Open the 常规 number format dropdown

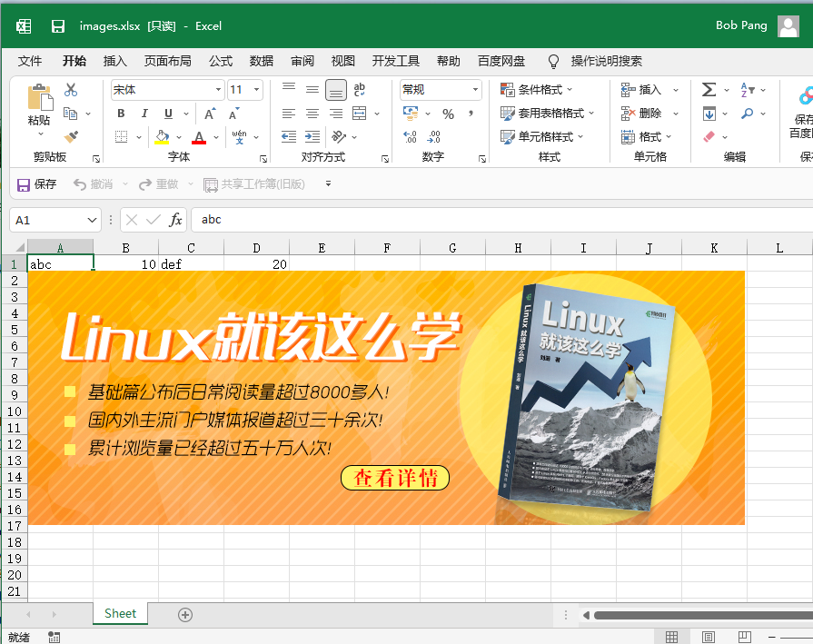point(475,90)
